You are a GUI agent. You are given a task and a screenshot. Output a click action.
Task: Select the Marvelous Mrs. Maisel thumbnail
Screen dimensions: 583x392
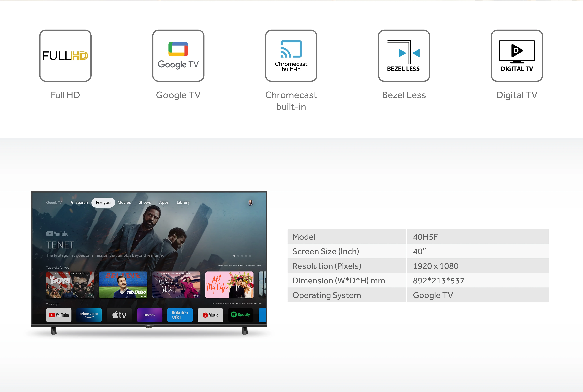[176, 285]
